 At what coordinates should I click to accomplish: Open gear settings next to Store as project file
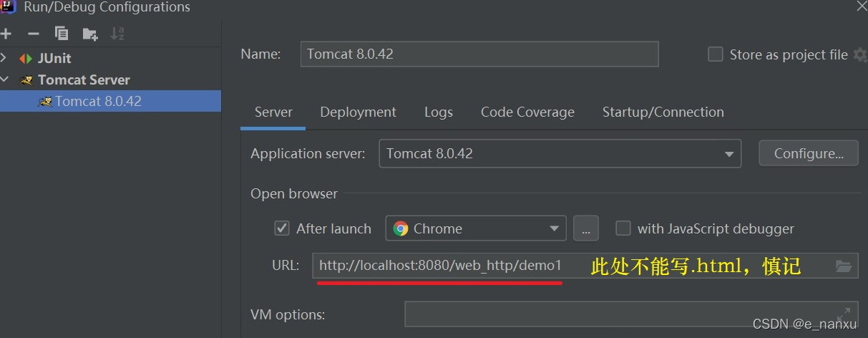click(x=861, y=54)
